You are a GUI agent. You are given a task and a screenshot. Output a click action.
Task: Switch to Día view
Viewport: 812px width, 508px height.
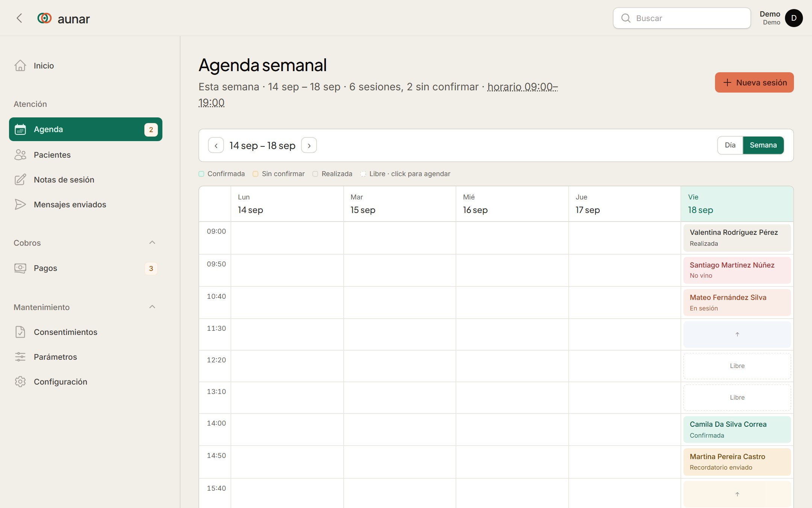point(730,145)
